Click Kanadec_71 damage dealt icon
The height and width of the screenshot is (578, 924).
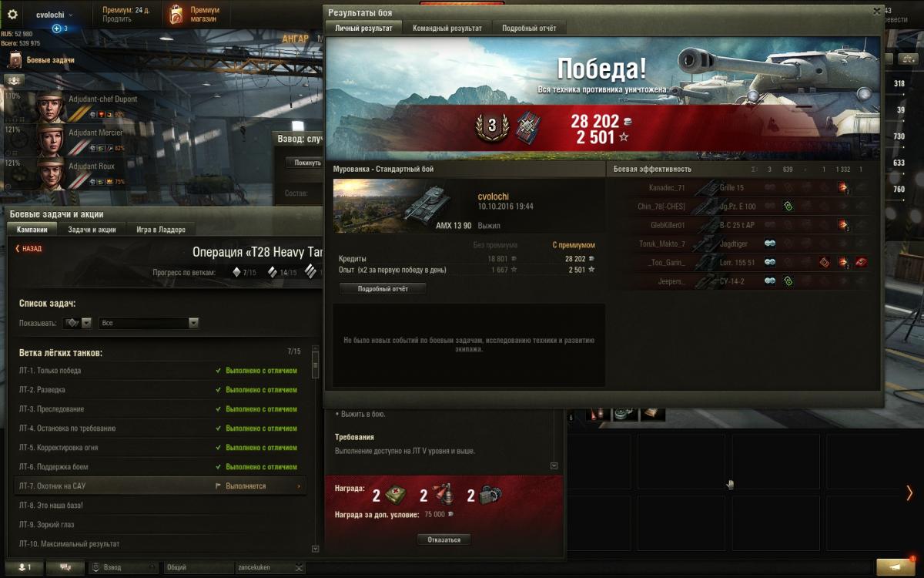coord(843,187)
